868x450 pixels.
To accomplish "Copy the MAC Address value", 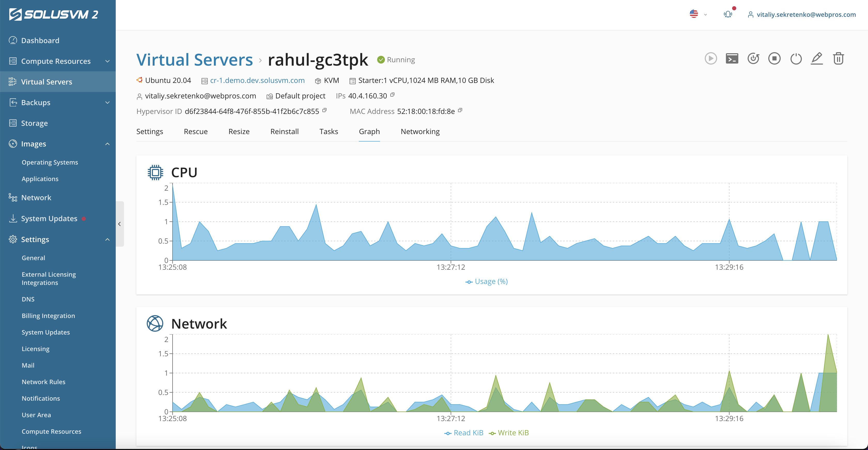I will pos(460,110).
